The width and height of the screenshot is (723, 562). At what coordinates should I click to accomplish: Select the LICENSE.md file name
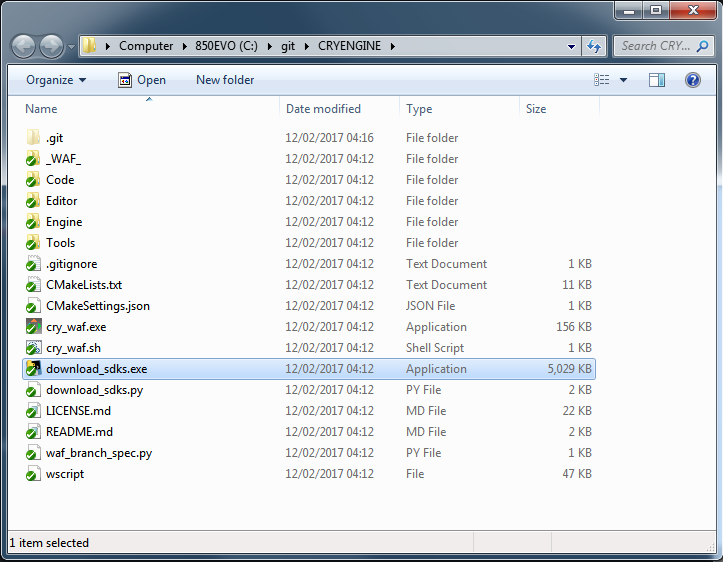click(78, 411)
